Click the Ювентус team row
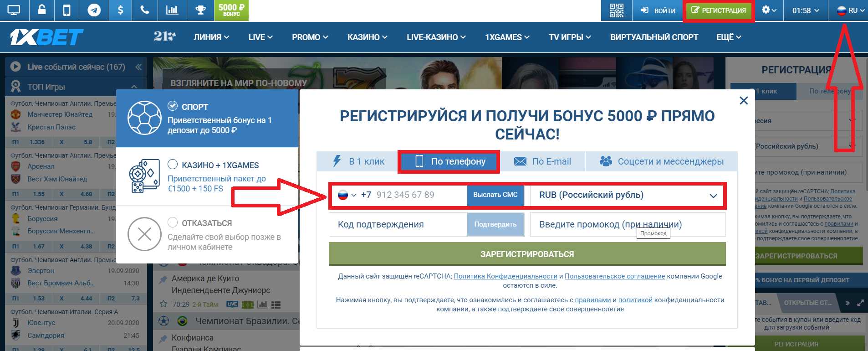Screen dimensions: 868x351 point(41,323)
